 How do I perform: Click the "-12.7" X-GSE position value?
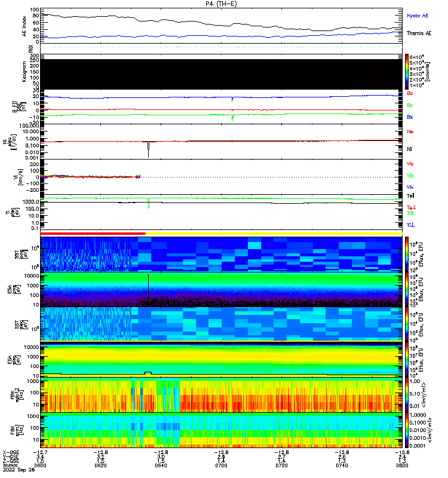coord(40,453)
